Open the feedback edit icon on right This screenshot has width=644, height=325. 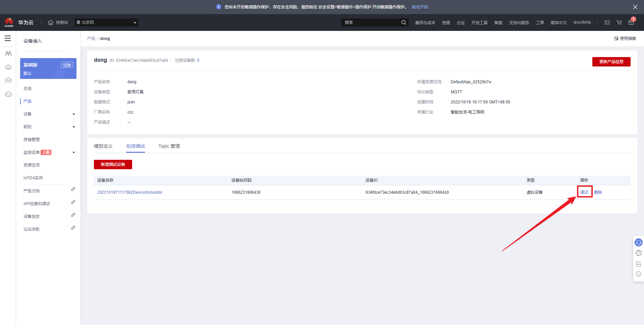639,264
